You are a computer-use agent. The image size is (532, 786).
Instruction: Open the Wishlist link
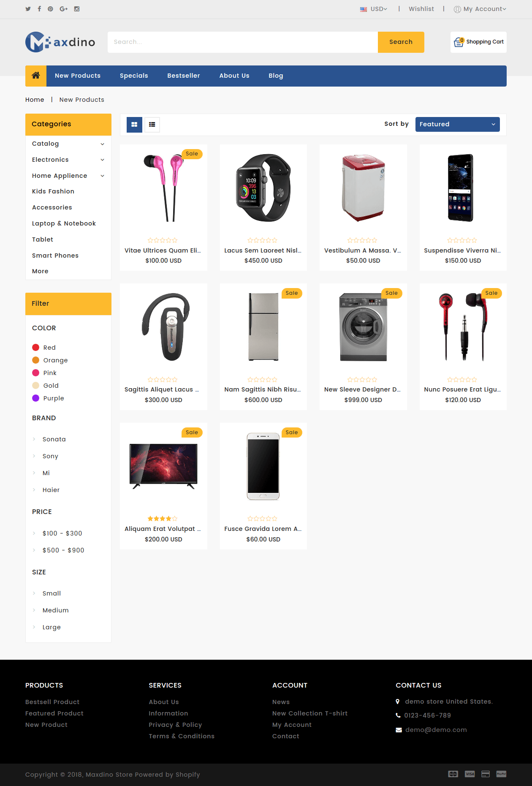point(421,9)
